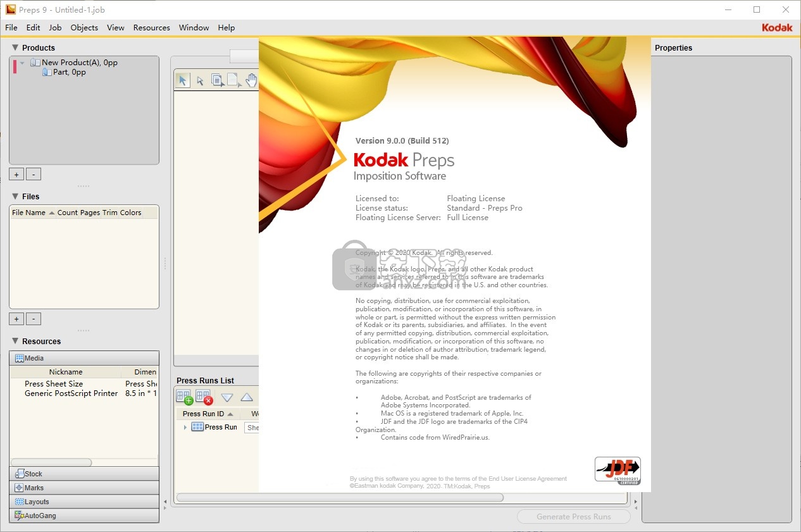Image resolution: width=801 pixels, height=532 pixels.
Task: Collapse the Products panel
Action: click(15, 47)
